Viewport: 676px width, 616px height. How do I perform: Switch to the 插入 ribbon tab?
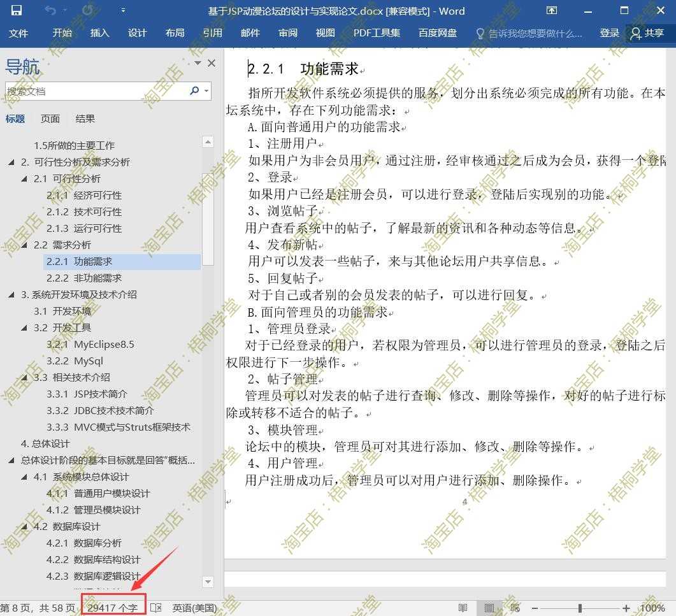point(99,33)
